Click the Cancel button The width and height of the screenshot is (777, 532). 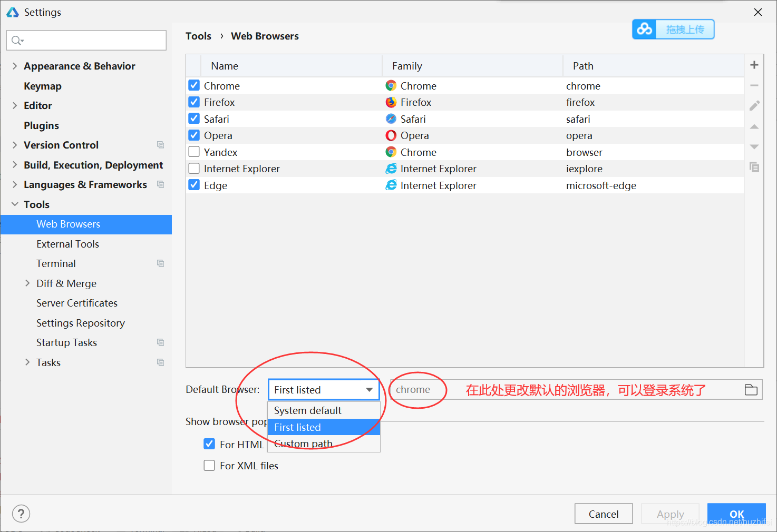604,514
